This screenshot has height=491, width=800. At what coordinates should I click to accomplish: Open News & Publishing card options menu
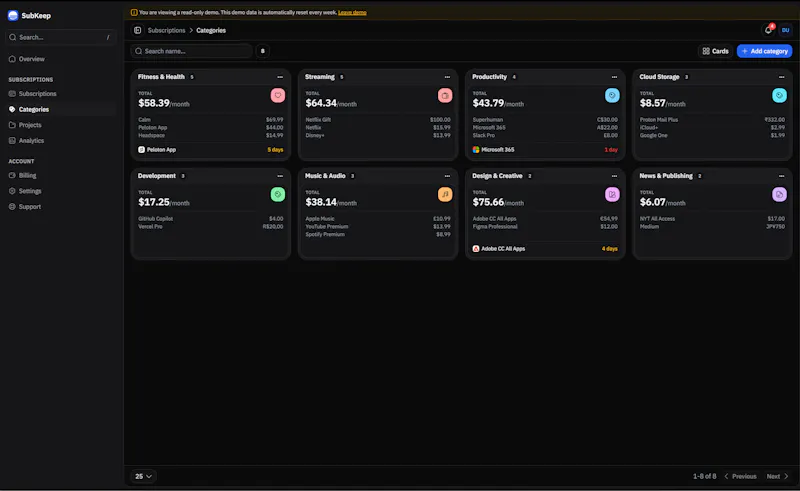coord(782,176)
